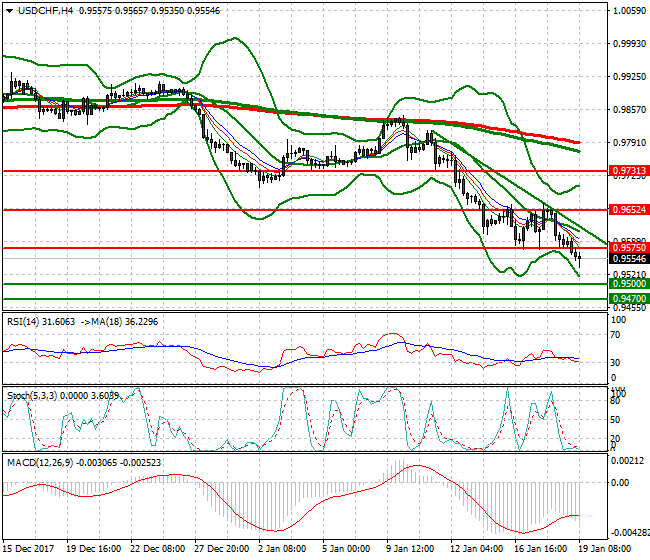Select the 0.97313 red price label
The image size is (650, 560).
(628, 171)
